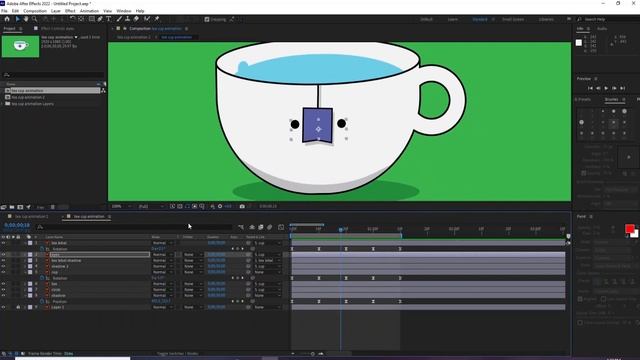Collapse the tea label layer twirl arrow
The width and height of the screenshot is (640, 360).
tap(24, 243)
